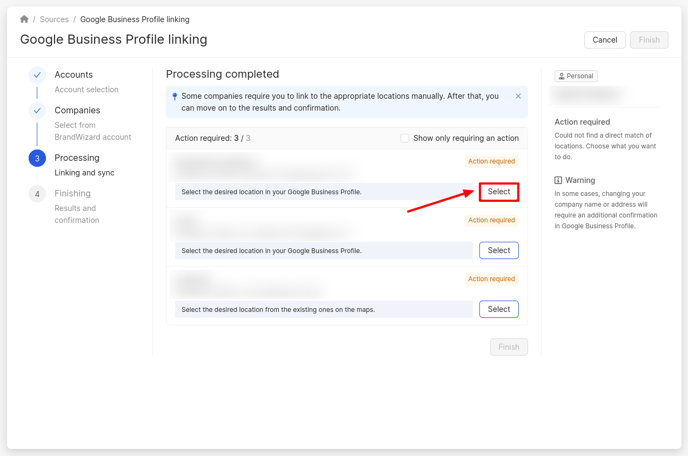The image size is (688, 456).
Task: Go to Accounts step label
Action: point(74,75)
